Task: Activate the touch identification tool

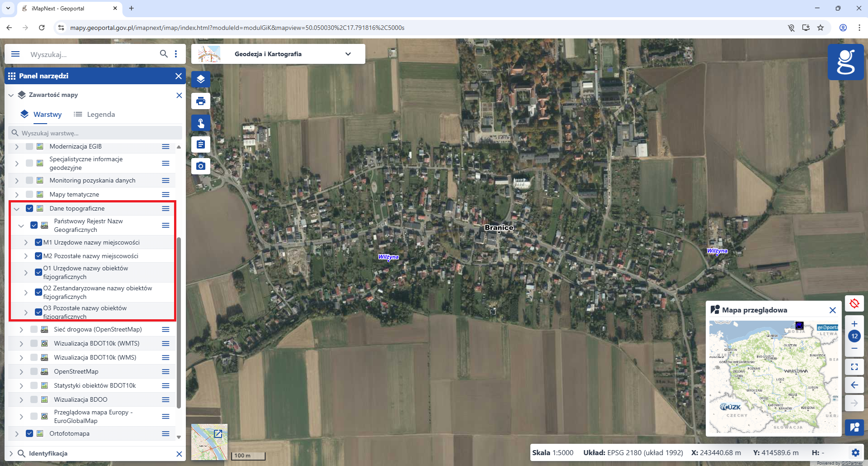Action: coord(200,123)
